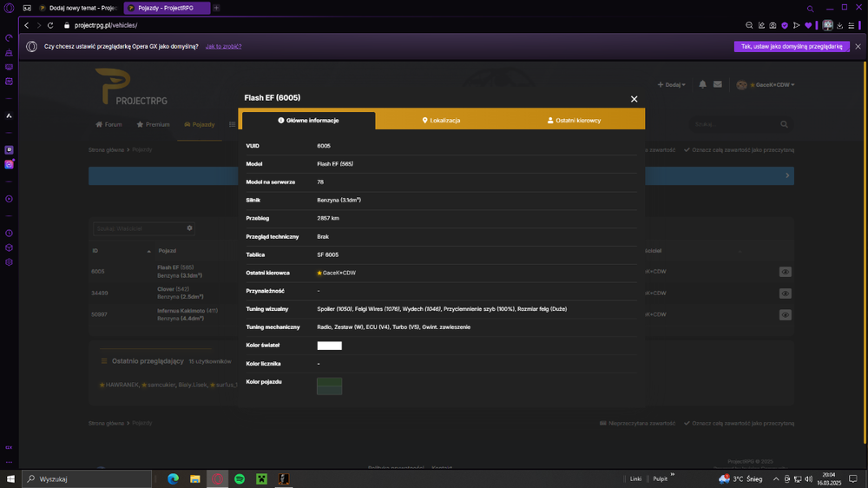
Task: Reload the current page
Action: [50, 25]
